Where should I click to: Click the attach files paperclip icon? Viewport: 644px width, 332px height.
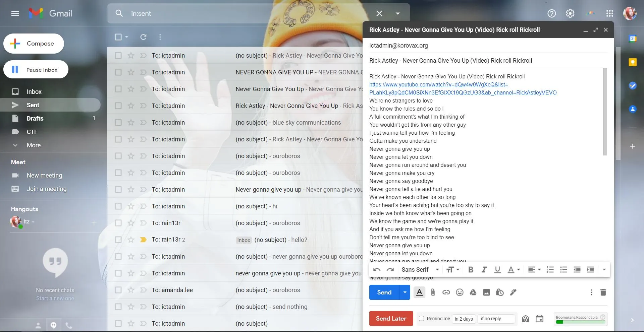(x=433, y=292)
